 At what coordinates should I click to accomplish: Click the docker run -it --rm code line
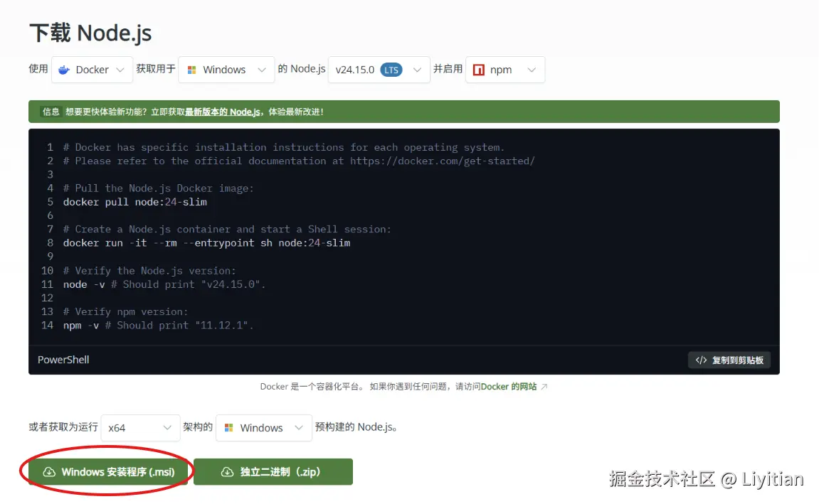pyautogui.click(x=206, y=243)
